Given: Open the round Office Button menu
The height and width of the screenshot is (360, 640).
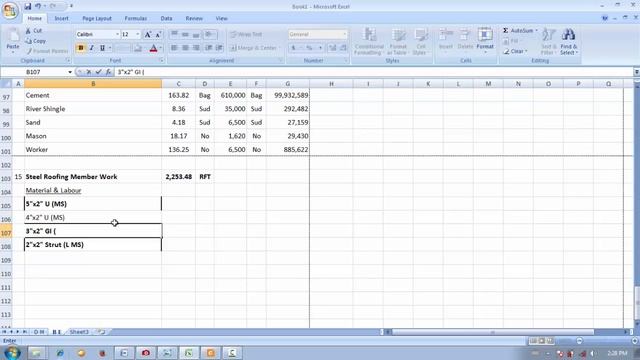Looking at the screenshot, I should [x=9, y=10].
